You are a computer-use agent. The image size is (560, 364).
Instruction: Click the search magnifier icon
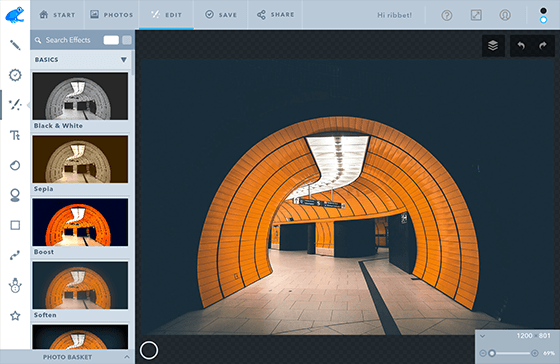[x=38, y=40]
